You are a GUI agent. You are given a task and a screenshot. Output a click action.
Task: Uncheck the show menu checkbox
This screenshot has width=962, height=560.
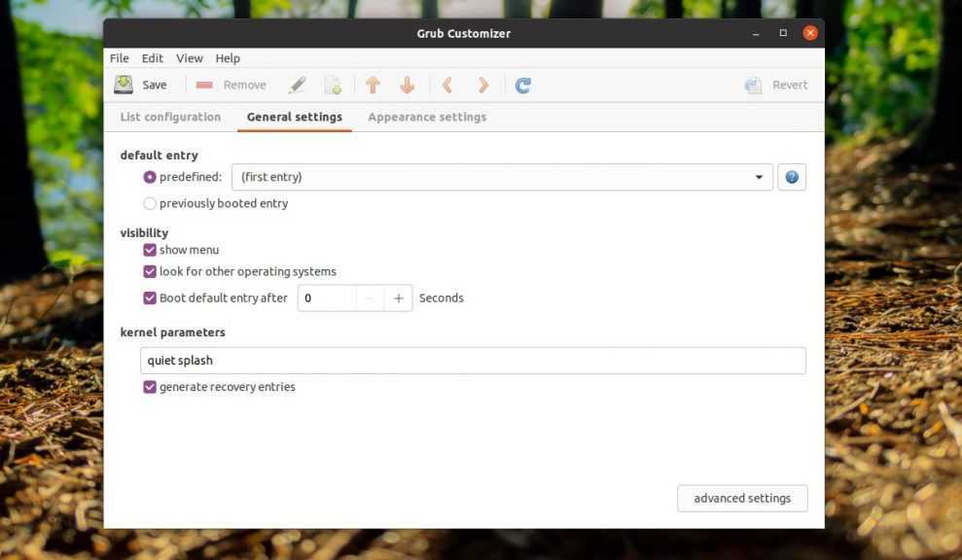point(150,250)
